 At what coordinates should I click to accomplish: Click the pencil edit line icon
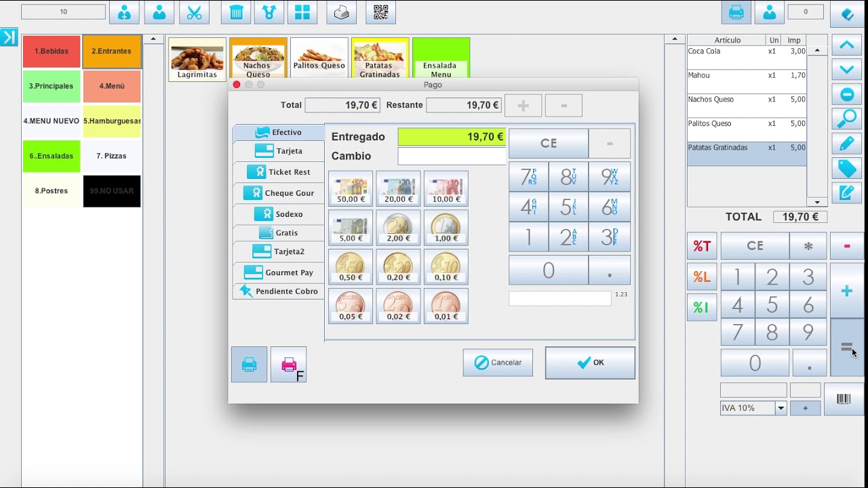pos(847,144)
